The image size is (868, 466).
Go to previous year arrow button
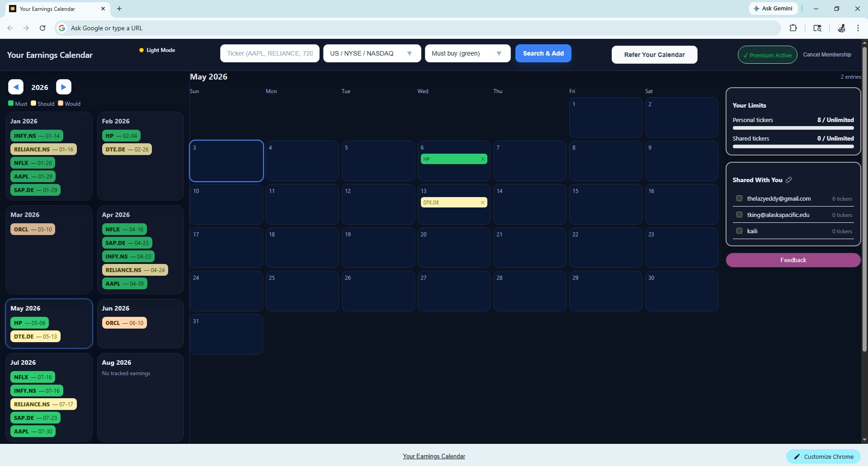point(16,87)
